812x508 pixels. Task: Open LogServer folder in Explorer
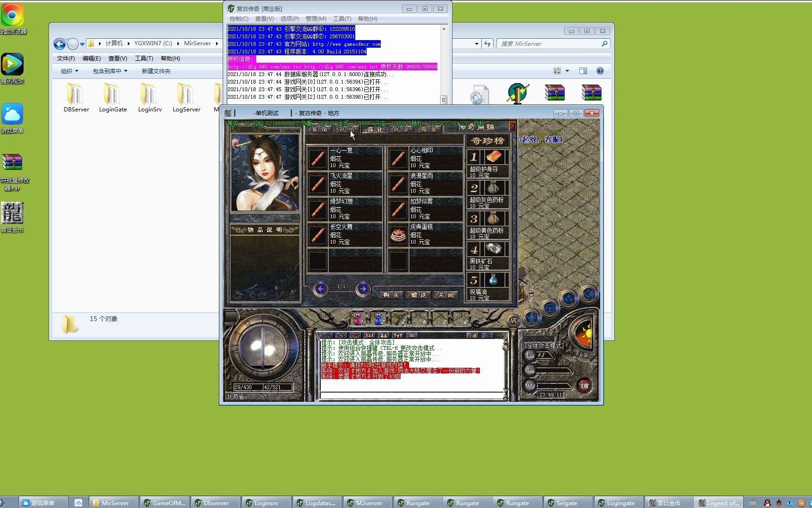pos(186,97)
